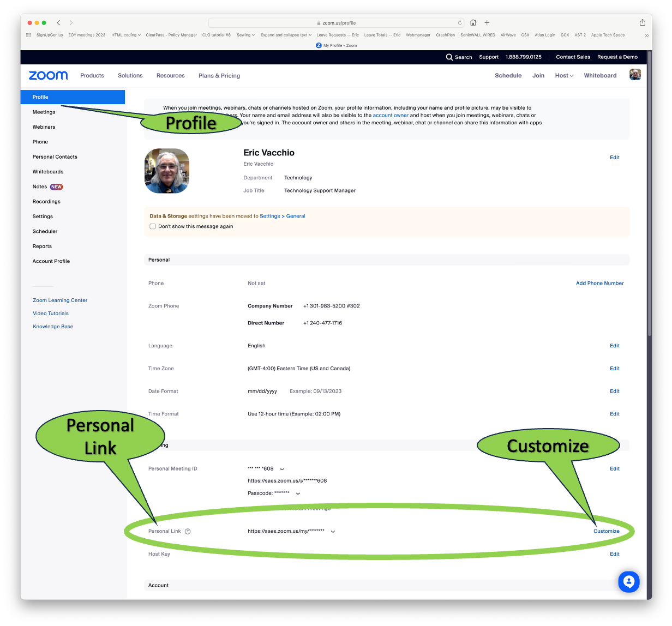Open the Knowledge Base link
672x626 pixels.
53,327
